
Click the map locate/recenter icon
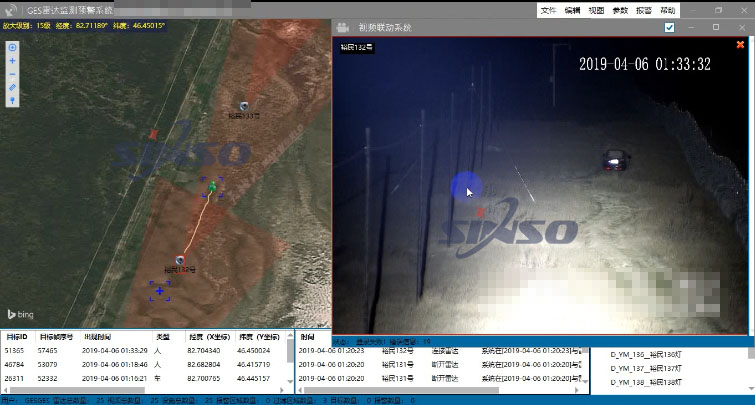12,47
